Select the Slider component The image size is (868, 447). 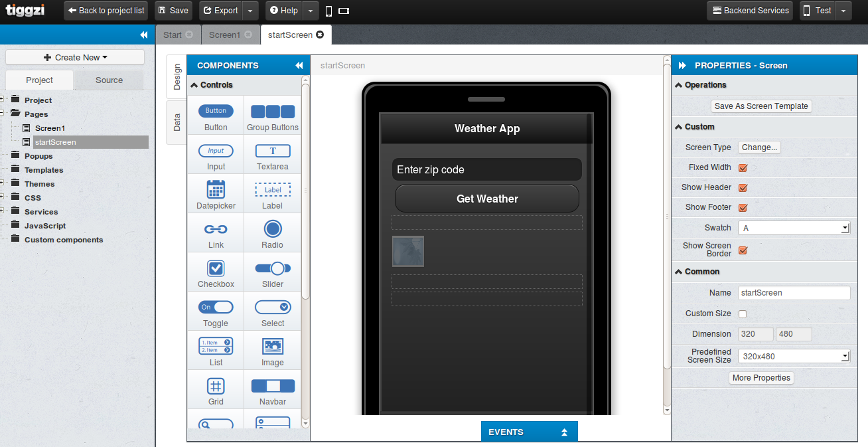(273, 268)
